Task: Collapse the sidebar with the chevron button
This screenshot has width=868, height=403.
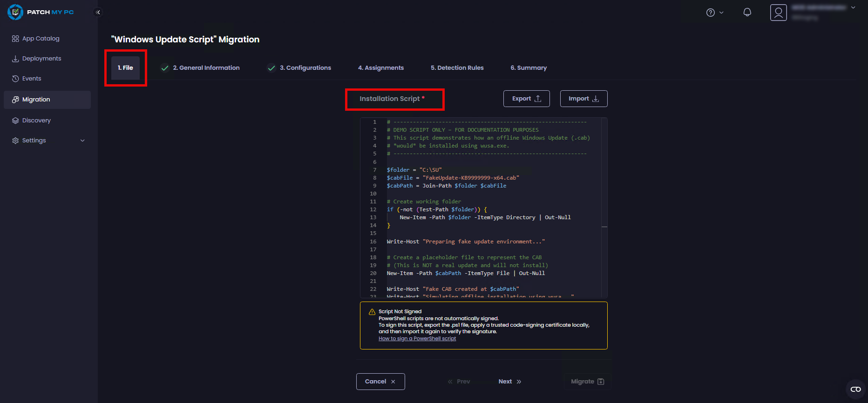Action: tap(98, 12)
